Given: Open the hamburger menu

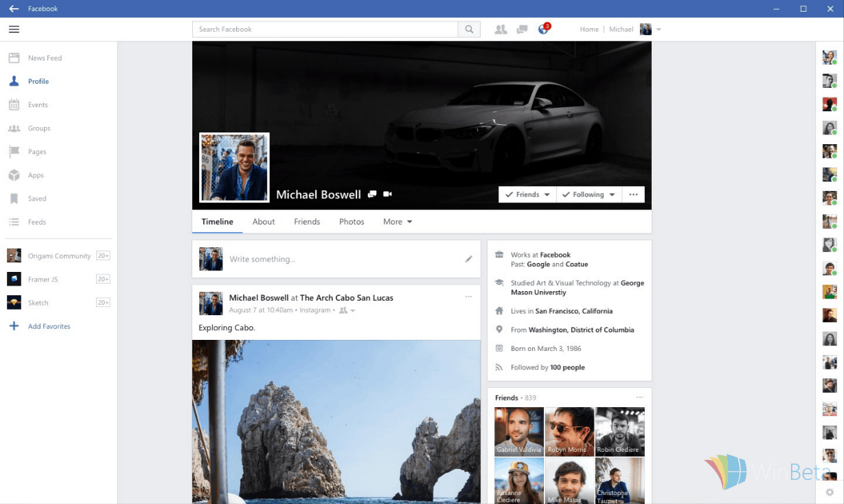Looking at the screenshot, I should click(x=14, y=30).
